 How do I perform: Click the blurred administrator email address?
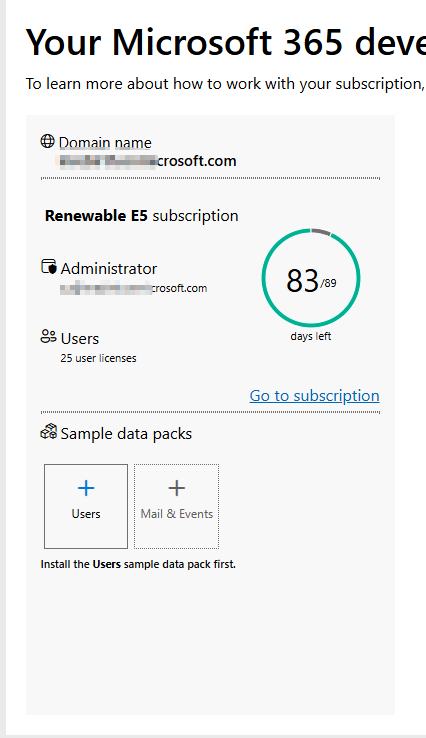(x=134, y=289)
